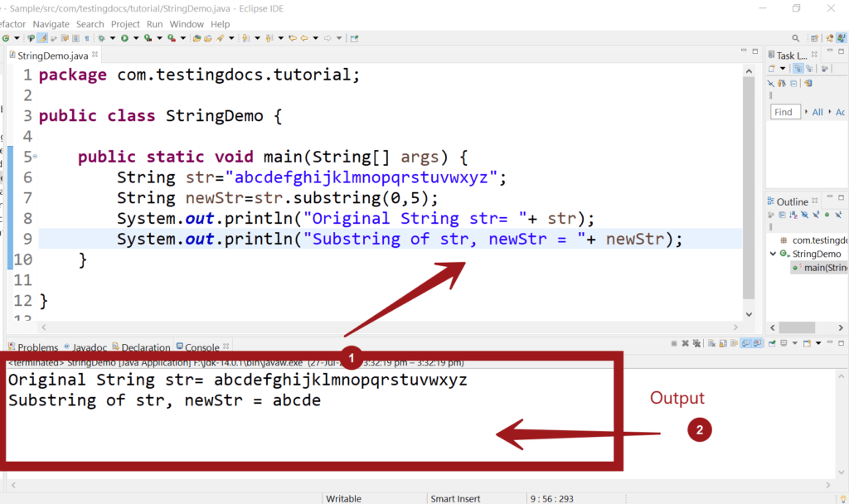Click the All link in Task List

[817, 111]
